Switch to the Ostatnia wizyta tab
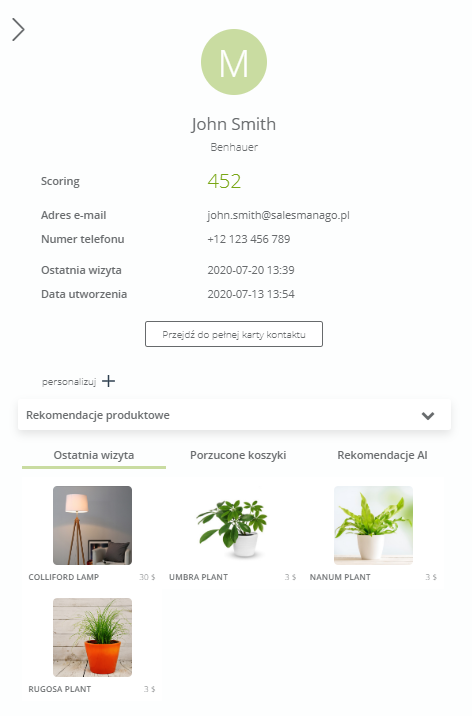Viewport: 472px width, 716px height. click(94, 455)
